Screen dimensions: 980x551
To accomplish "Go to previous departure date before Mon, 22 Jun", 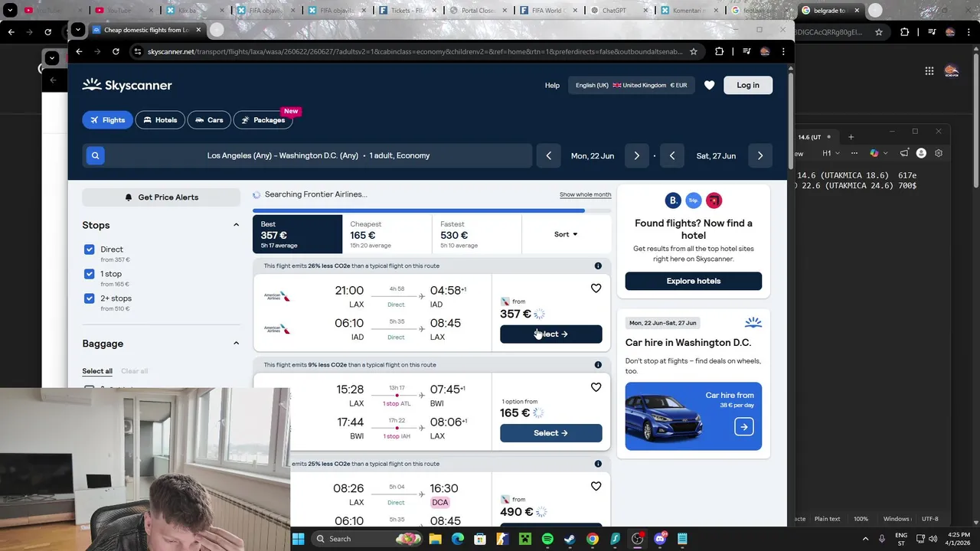I will [548, 155].
